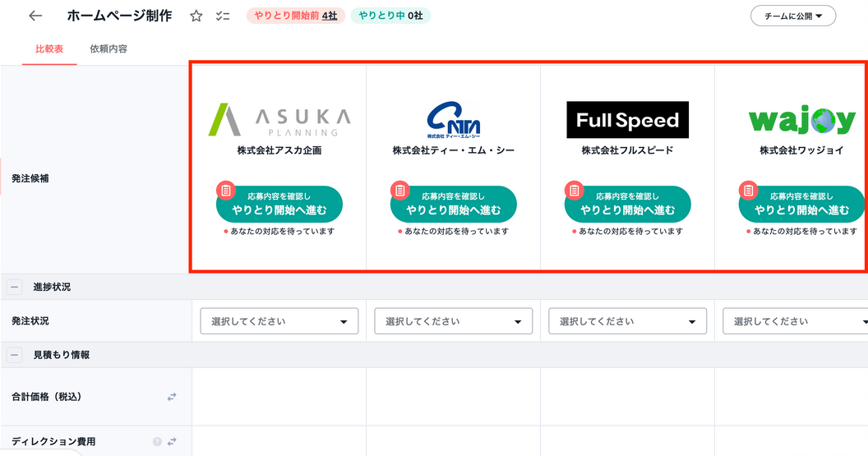Click やりとり開始へ進む for 株式会社ワッジョイ
868x456 pixels.
[x=801, y=205]
